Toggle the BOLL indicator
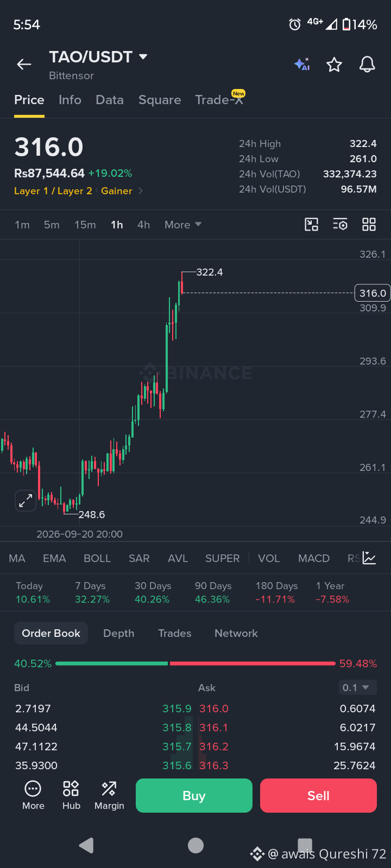The width and height of the screenshot is (391, 868). [97, 558]
